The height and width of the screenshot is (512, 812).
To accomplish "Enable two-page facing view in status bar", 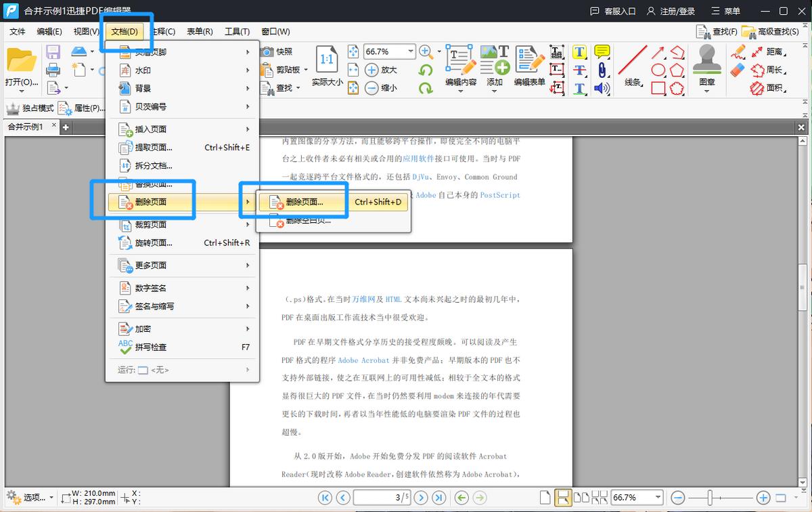I will coord(581,497).
